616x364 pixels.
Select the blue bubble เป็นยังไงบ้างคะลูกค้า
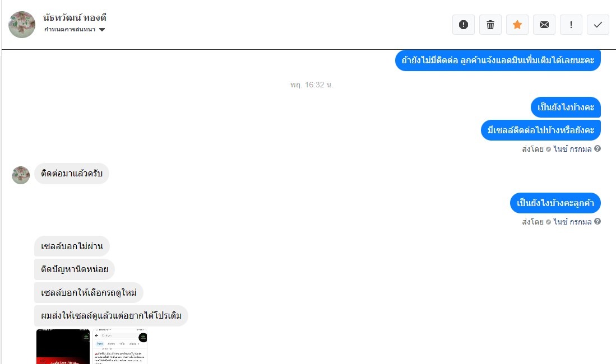point(555,203)
